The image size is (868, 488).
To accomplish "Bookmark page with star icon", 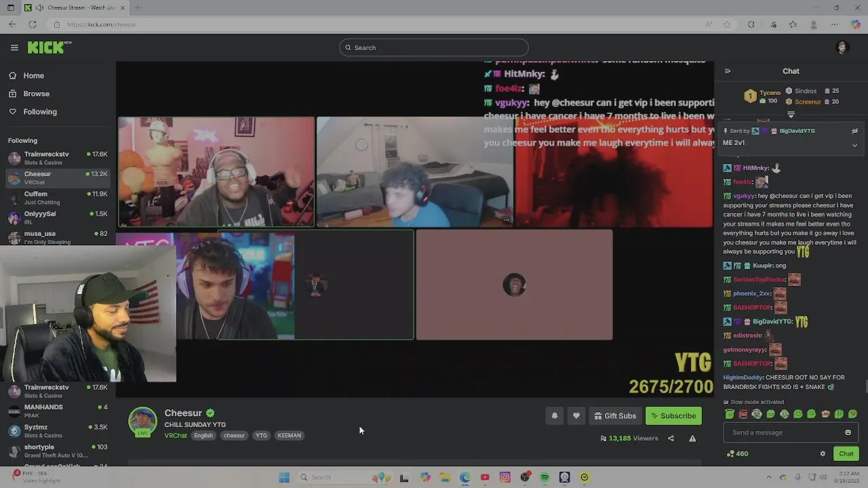I will tap(727, 24).
